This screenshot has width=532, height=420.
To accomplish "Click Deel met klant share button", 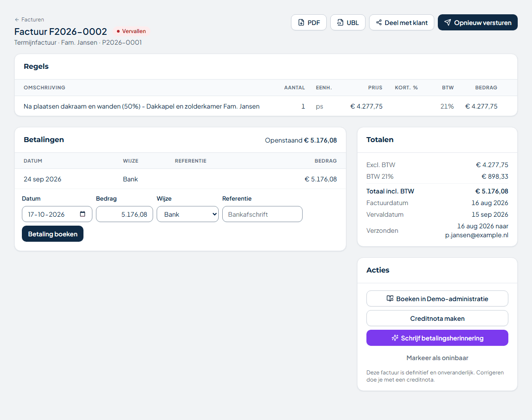I will point(402,22).
